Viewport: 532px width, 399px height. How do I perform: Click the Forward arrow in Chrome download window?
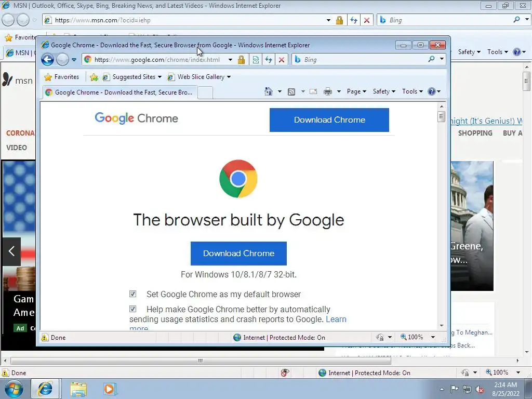(x=62, y=60)
